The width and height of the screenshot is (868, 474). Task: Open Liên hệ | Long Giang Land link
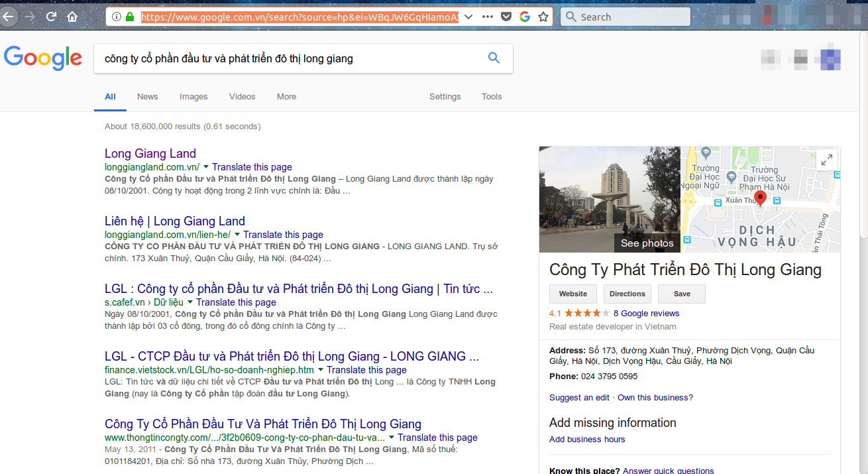[175, 221]
